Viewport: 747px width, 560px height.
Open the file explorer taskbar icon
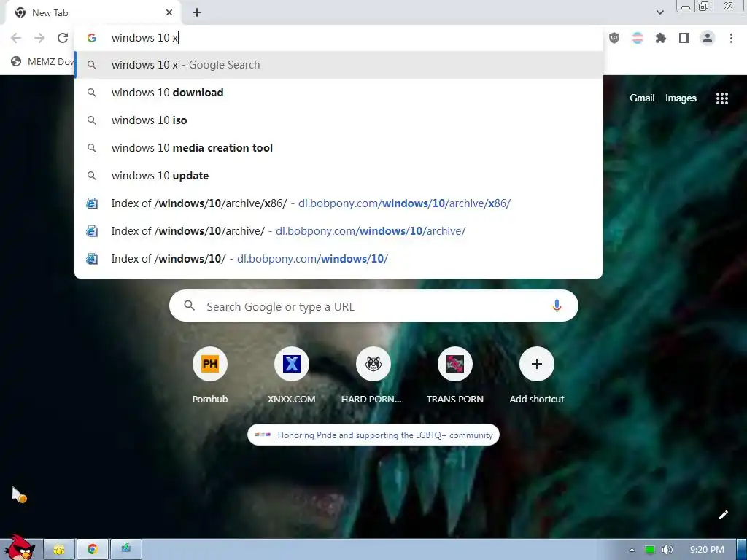click(59, 550)
